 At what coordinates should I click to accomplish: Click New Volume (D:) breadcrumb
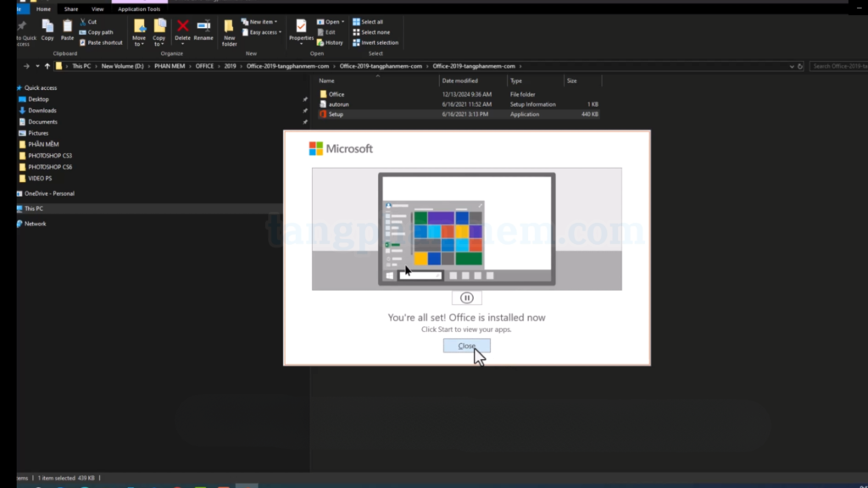click(x=122, y=66)
